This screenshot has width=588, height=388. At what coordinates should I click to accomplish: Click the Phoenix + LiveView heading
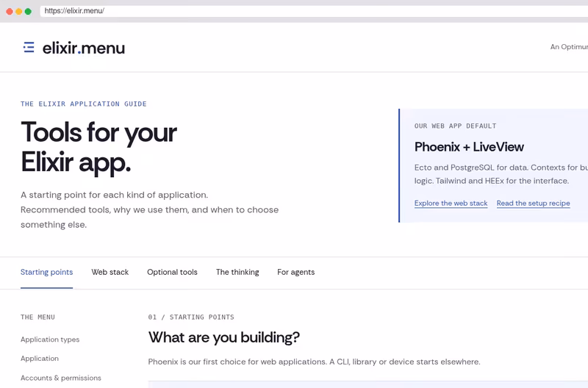coord(469,147)
